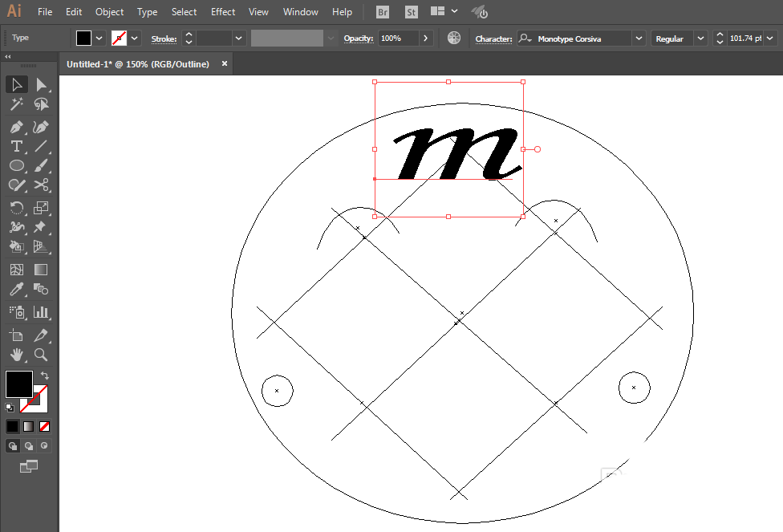
Task: Open the Window menu
Action: 300,11
